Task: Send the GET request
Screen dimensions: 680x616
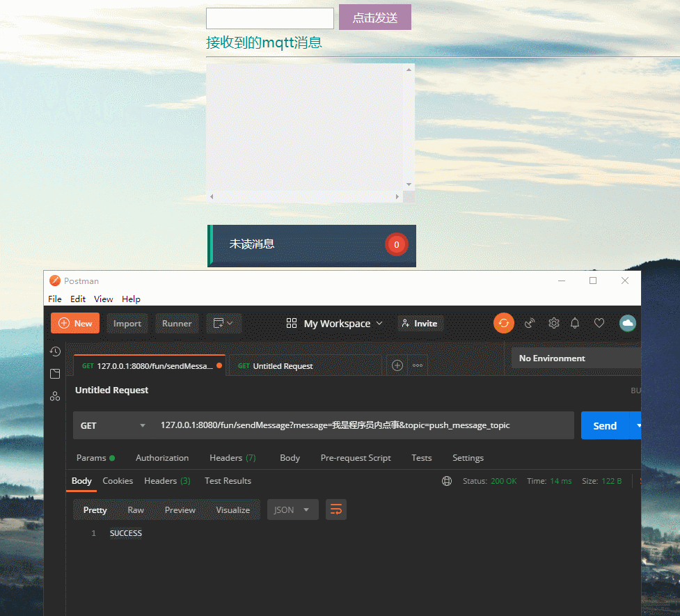Action: pos(605,425)
